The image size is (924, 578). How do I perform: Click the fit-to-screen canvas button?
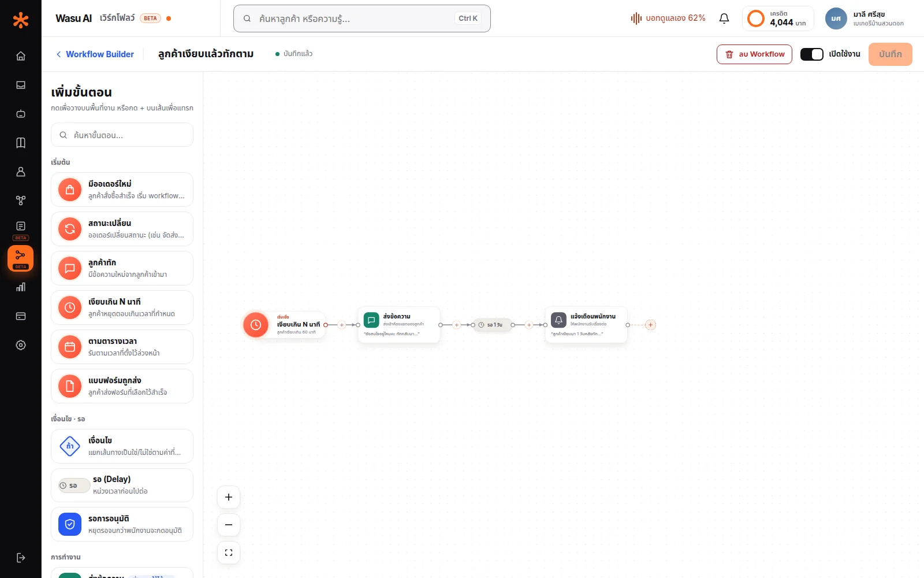[x=229, y=553]
